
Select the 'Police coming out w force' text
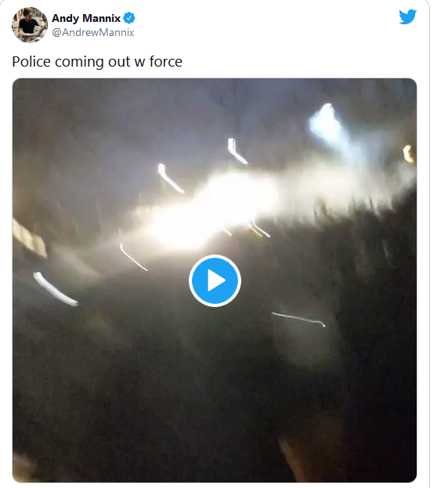click(97, 61)
